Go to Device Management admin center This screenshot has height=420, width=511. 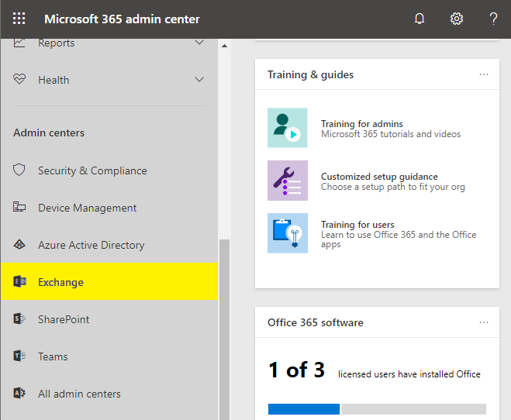coord(109,208)
